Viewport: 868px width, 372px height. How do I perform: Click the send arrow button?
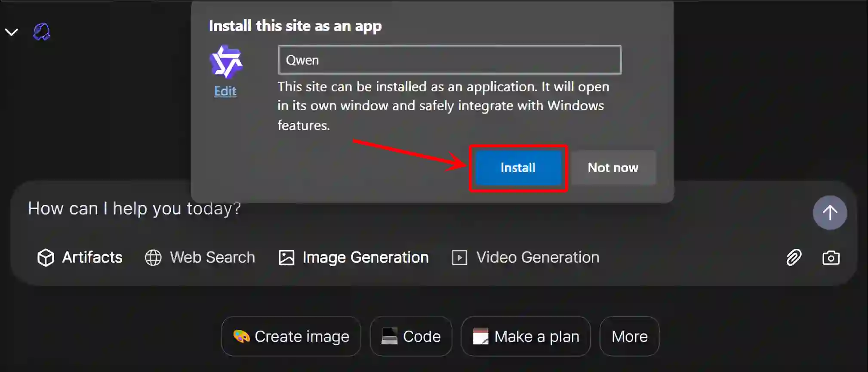830,213
